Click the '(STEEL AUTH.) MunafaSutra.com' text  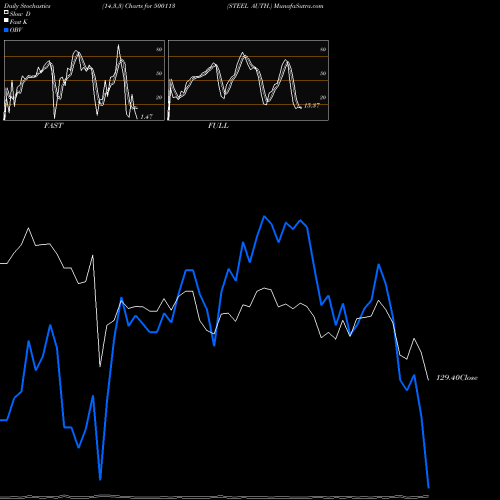275,6
